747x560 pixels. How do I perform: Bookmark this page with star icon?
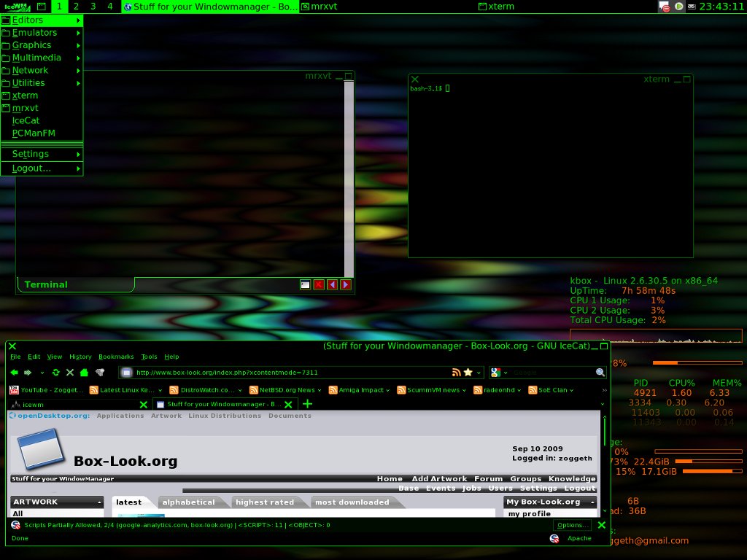tap(468, 373)
